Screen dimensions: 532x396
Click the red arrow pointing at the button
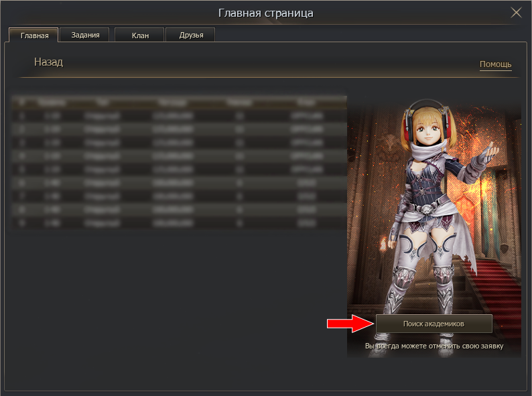(x=349, y=324)
